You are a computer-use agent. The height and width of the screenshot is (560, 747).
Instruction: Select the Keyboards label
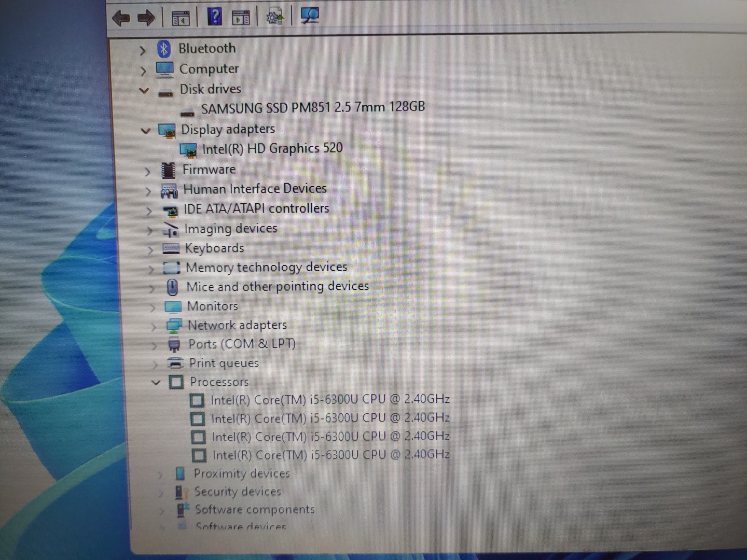[x=214, y=248]
